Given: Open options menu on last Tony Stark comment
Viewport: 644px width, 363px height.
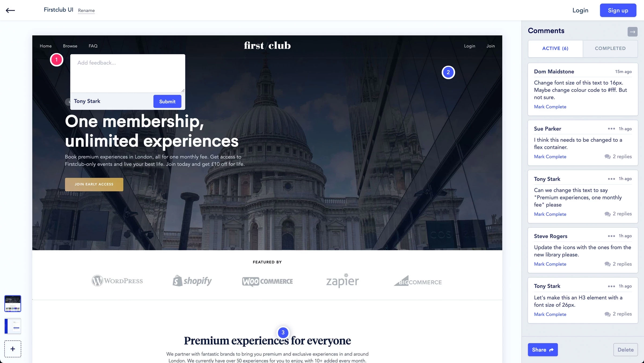Looking at the screenshot, I should click(611, 286).
